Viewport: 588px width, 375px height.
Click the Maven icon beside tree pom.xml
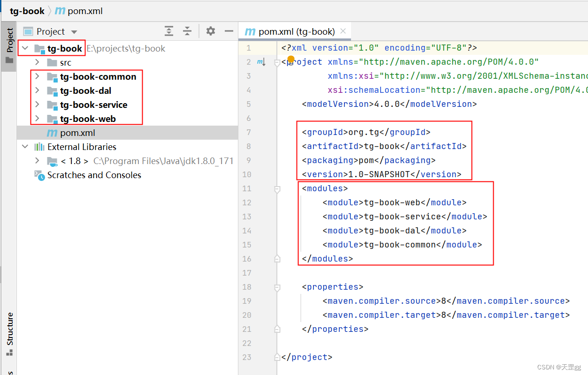(52, 133)
